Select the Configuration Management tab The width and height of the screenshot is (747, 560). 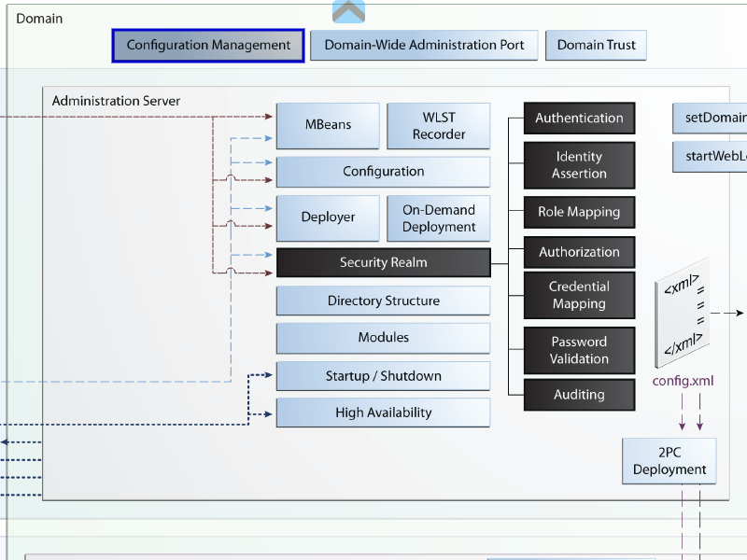[208, 45]
